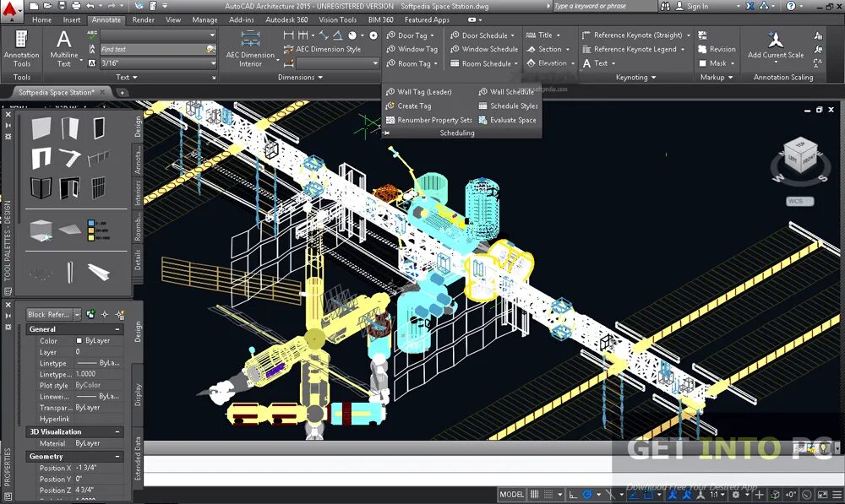Open the Home ribbon tab

tap(41, 20)
